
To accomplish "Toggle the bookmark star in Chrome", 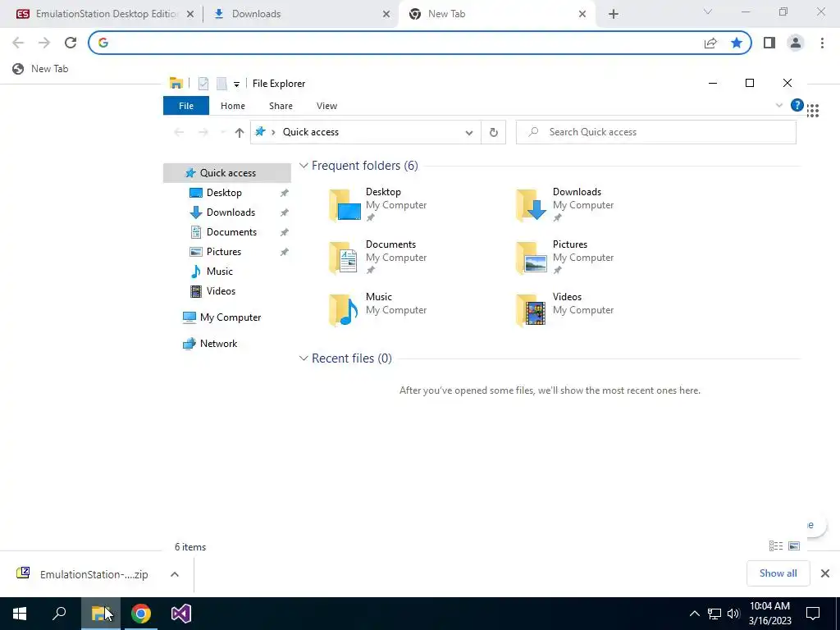I will [737, 43].
